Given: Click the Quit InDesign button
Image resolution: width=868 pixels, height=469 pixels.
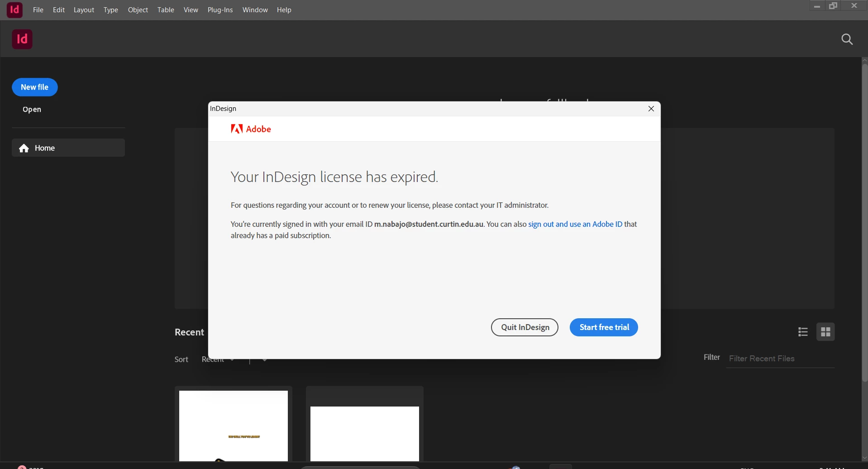Looking at the screenshot, I should coord(525,327).
